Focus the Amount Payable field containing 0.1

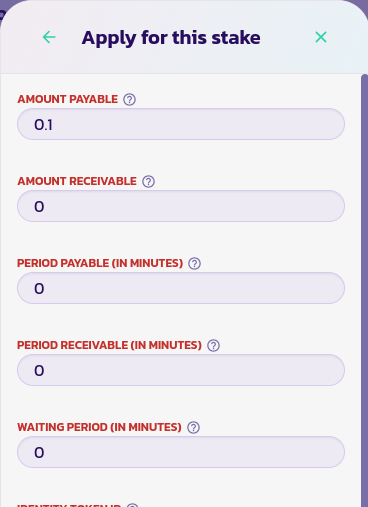[181, 124]
